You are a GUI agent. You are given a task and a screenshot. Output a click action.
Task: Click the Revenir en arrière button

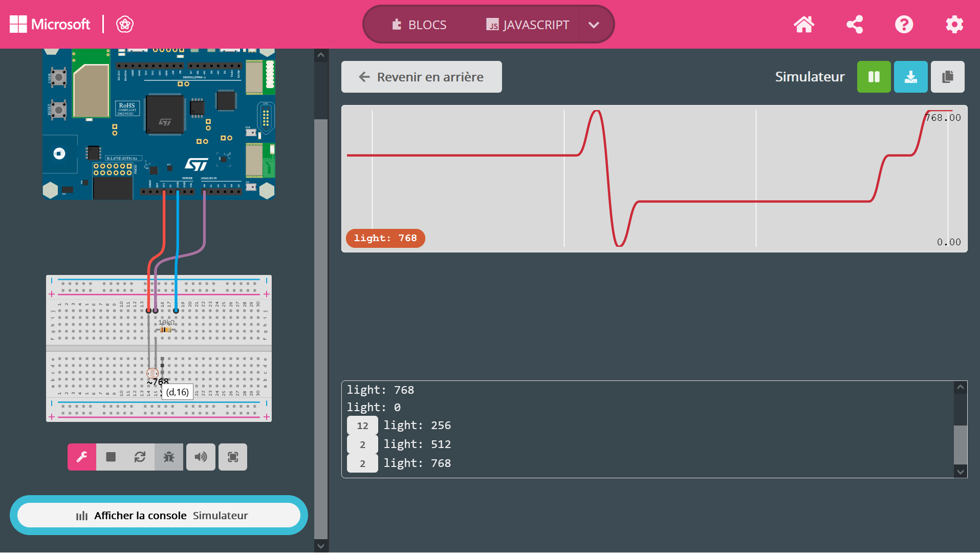tap(421, 77)
